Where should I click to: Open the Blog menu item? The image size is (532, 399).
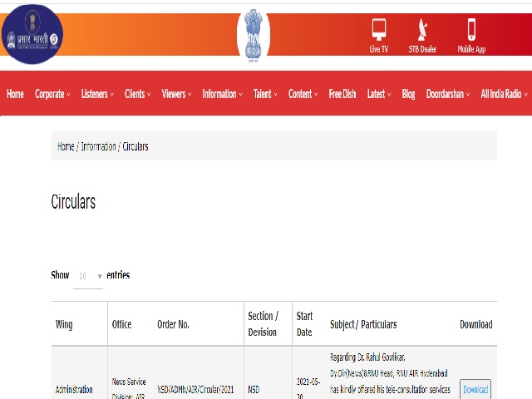[408, 94]
